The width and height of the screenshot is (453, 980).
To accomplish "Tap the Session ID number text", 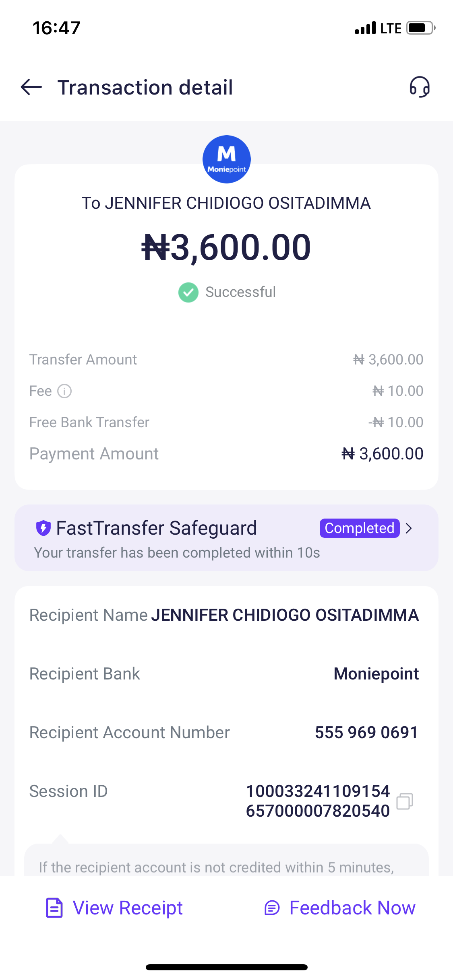I will pos(318,801).
